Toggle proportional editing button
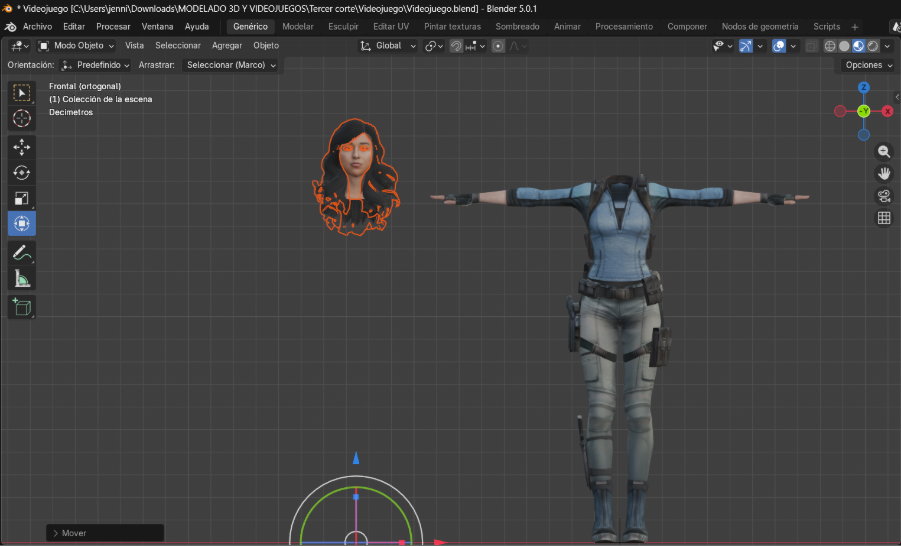Image resolution: width=901 pixels, height=546 pixels. pos(498,46)
